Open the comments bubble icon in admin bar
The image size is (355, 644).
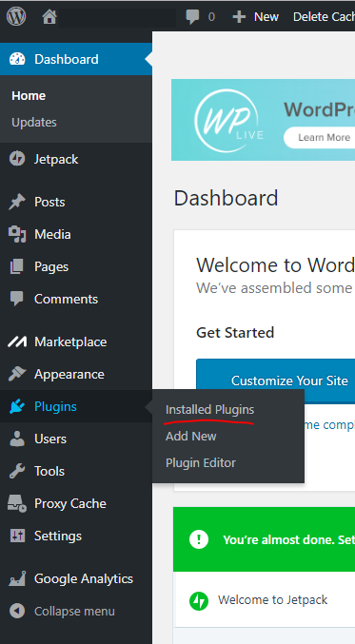tap(192, 17)
